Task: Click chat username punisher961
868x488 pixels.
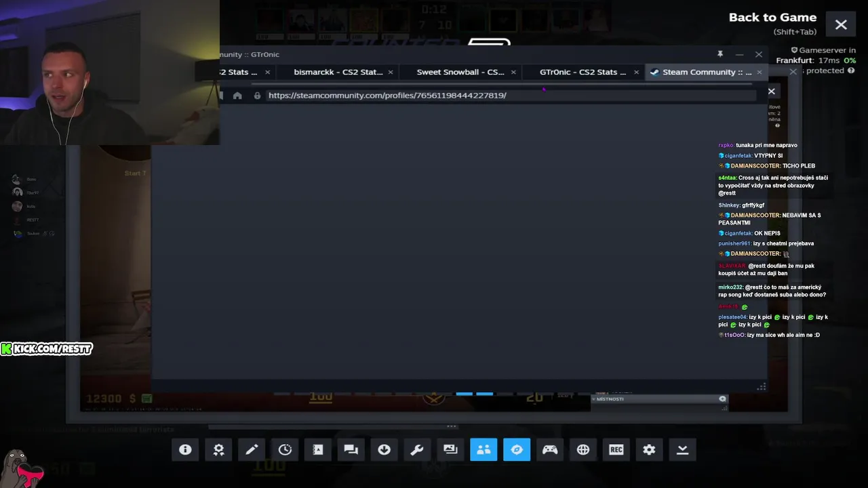Action: click(x=734, y=243)
